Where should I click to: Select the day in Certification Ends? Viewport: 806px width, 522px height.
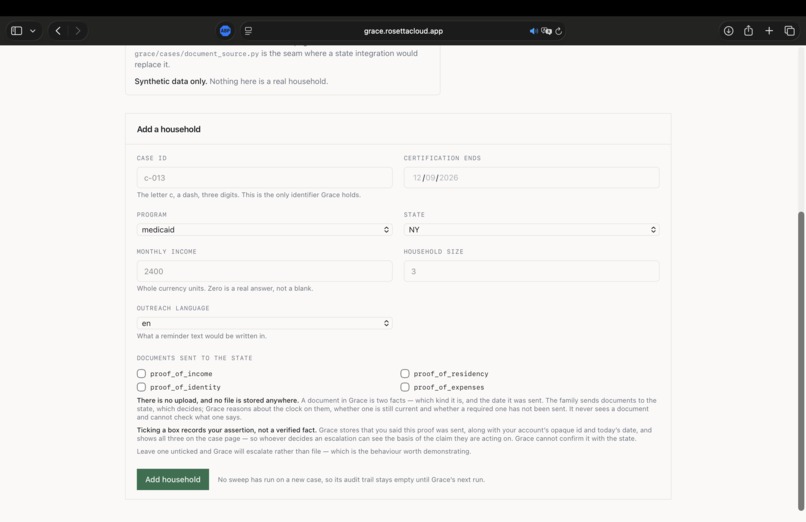coord(430,178)
